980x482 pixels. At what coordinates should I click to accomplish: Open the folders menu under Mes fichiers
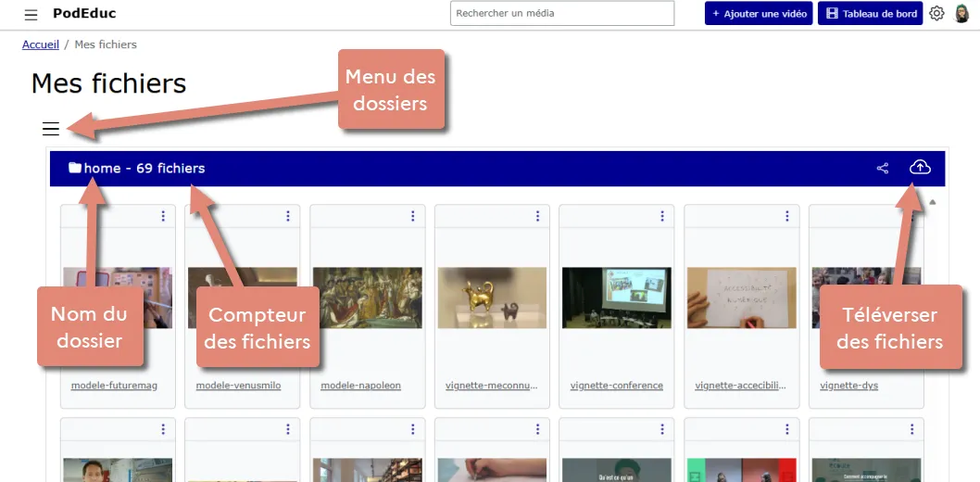click(x=51, y=128)
